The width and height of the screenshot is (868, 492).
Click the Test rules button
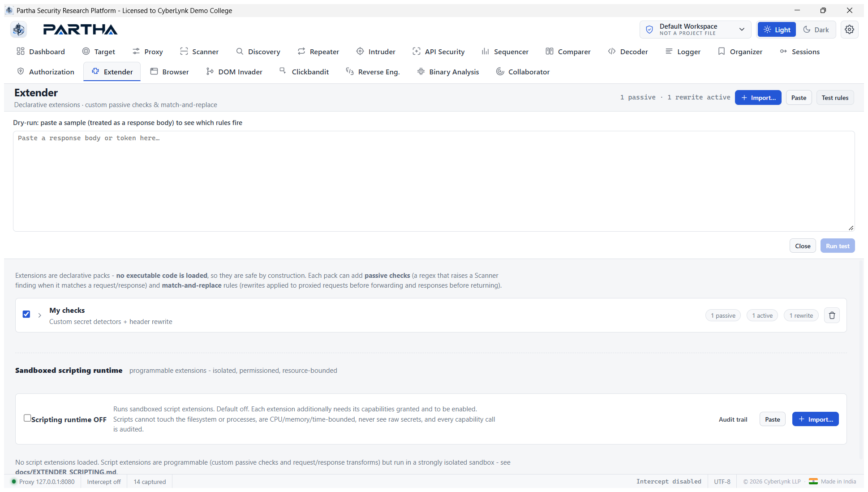pyautogui.click(x=835, y=98)
